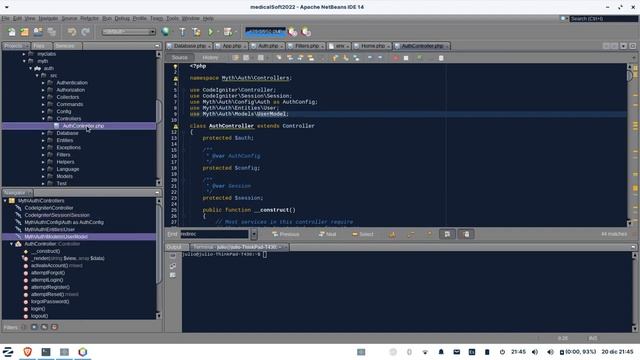This screenshot has width=640, height=360.
Task: Open the Window menu
Action: [x=191, y=18]
